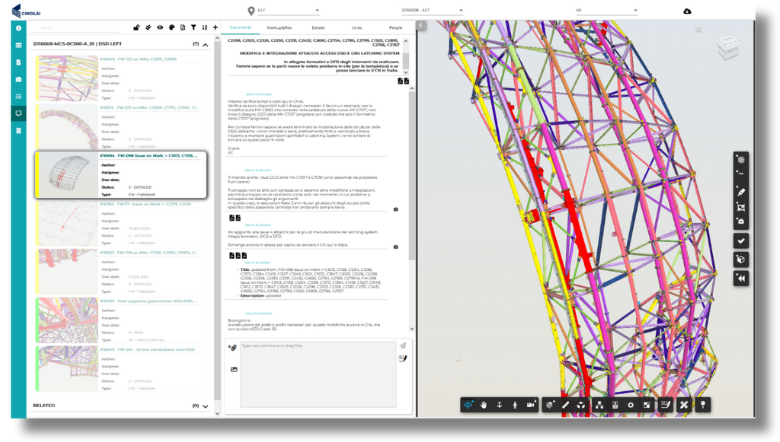Open the issues/comments icon in the left sidebar
Screen dimensions: 780x442
(x=18, y=113)
